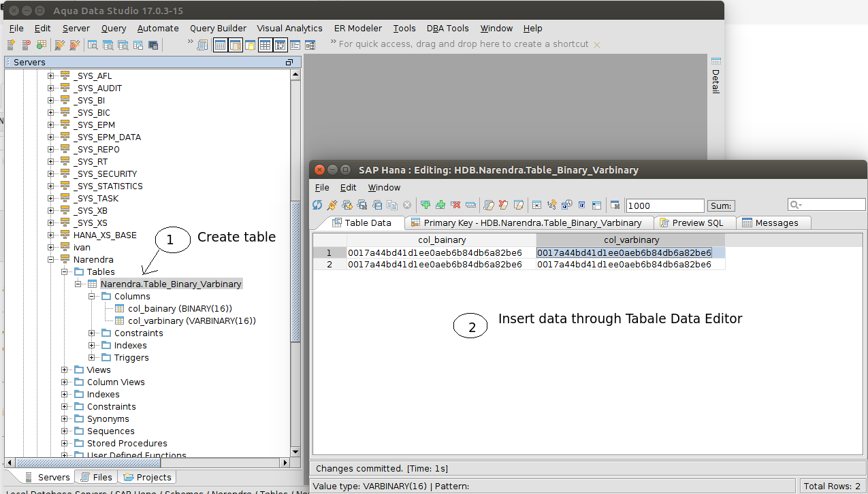Click the dark window icon in main toolbar

pos(153,45)
